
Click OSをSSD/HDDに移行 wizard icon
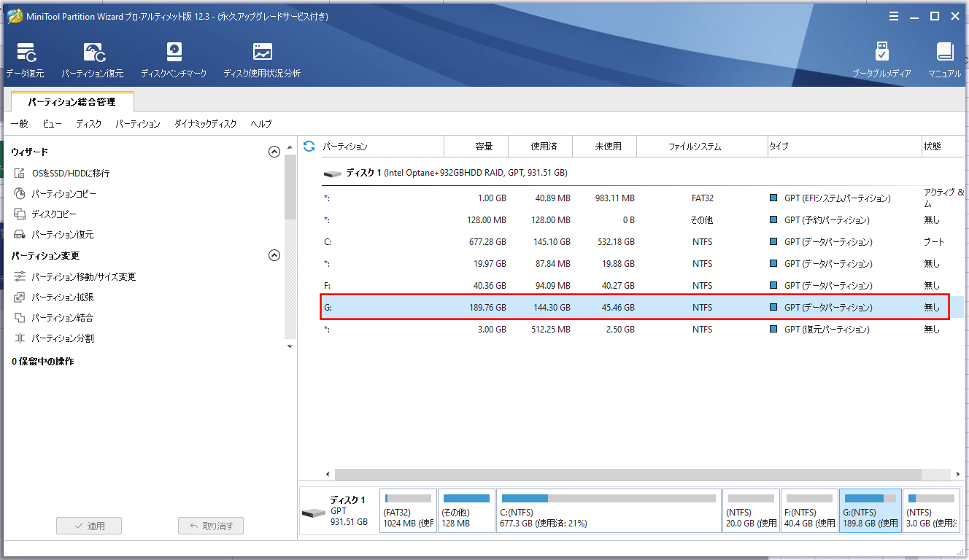coord(20,174)
